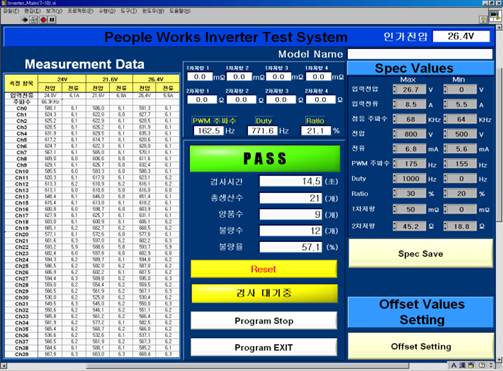Click stepper arrows of Max frequency 68 KHz
The image size is (503, 371).
tap(395, 119)
